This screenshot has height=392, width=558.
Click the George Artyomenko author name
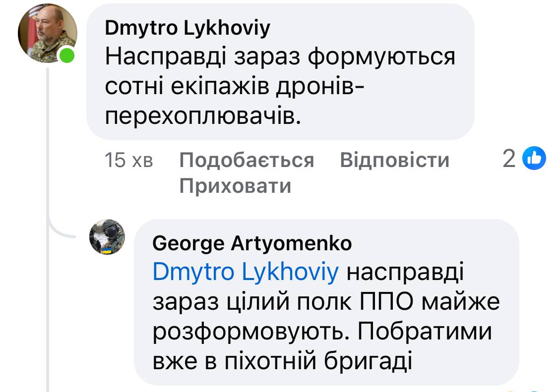tap(252, 243)
